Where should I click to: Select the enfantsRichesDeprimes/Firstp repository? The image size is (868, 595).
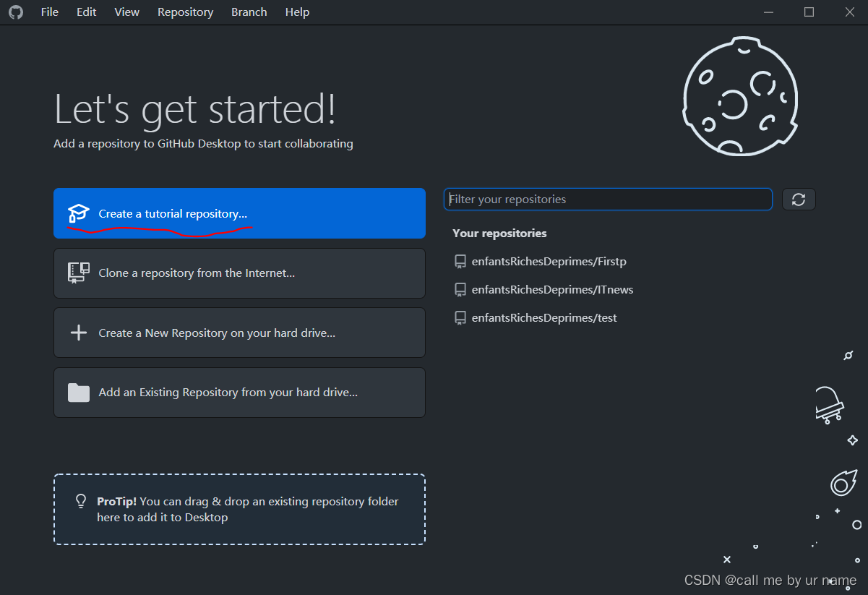coord(549,261)
